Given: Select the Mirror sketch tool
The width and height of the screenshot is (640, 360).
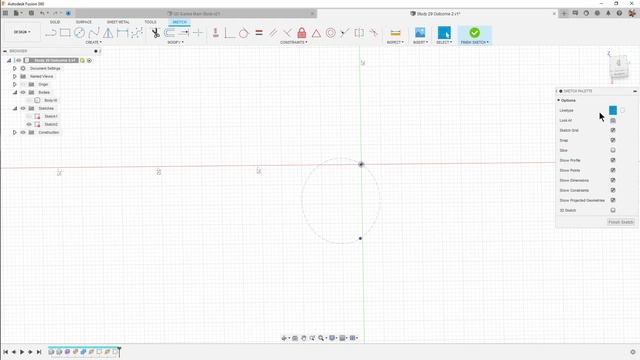Looking at the screenshot, I should point(108,33).
